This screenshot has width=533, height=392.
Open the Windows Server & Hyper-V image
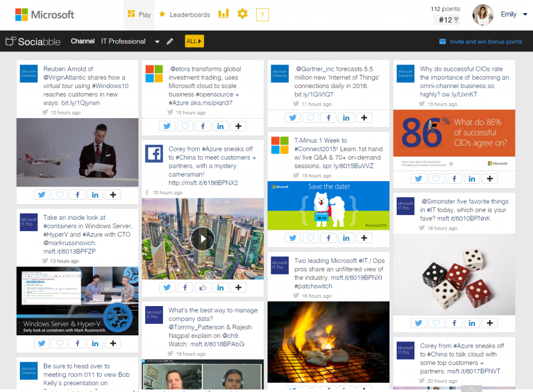78,301
